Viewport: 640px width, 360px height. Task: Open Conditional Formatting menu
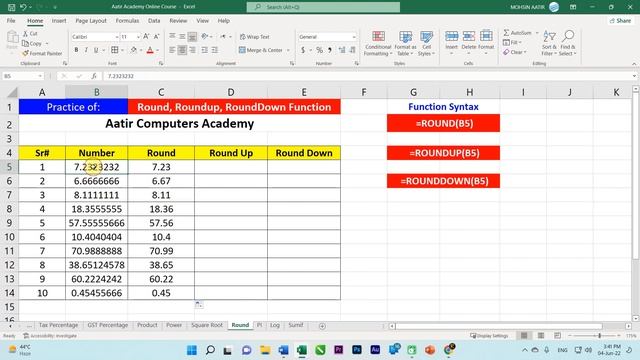[378, 43]
